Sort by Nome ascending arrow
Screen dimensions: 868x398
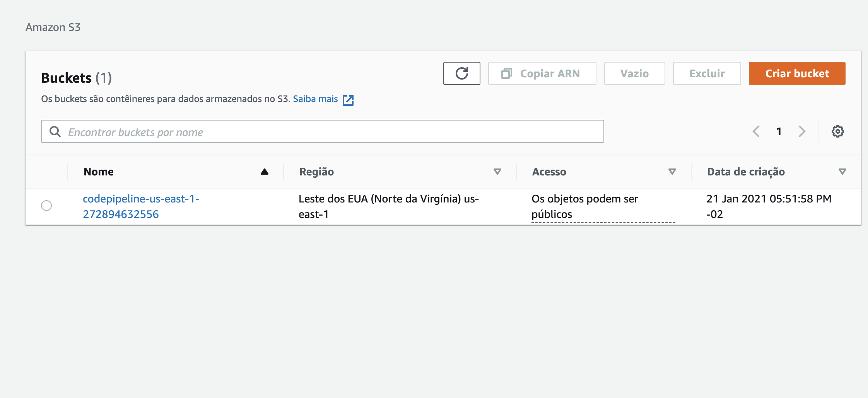coord(265,172)
